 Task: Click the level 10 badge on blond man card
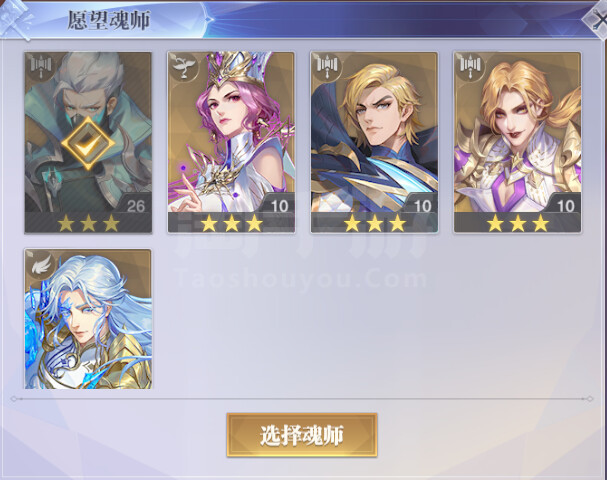(422, 206)
